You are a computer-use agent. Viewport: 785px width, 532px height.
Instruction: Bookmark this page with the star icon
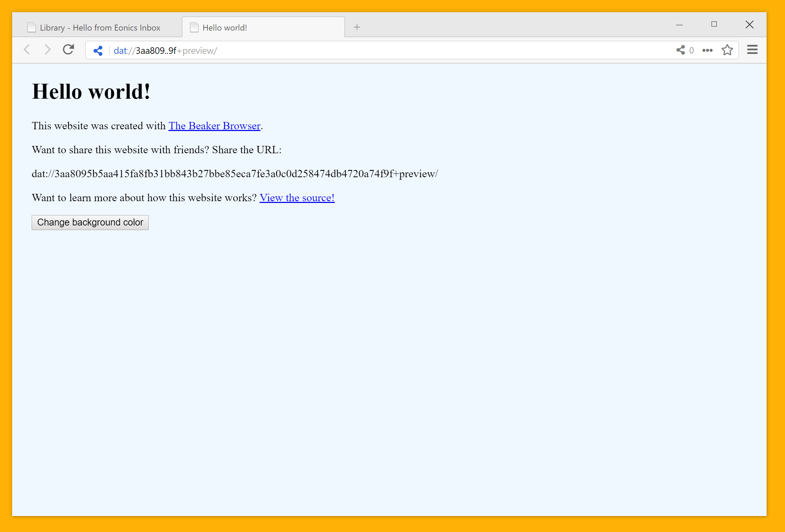(x=727, y=50)
